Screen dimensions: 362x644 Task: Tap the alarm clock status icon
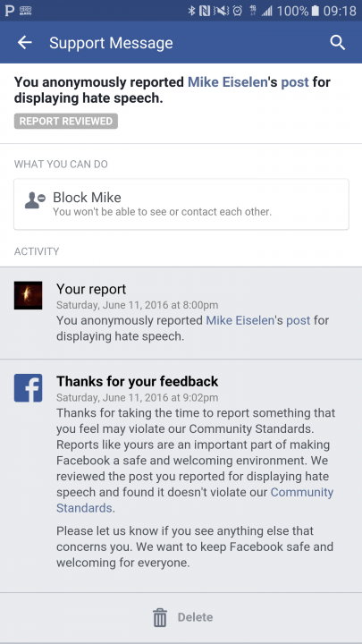tap(237, 11)
